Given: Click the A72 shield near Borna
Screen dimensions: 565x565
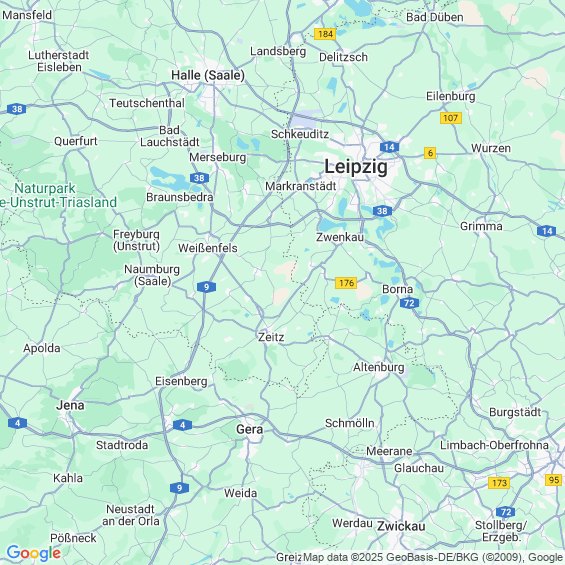Looking at the screenshot, I should (x=409, y=303).
